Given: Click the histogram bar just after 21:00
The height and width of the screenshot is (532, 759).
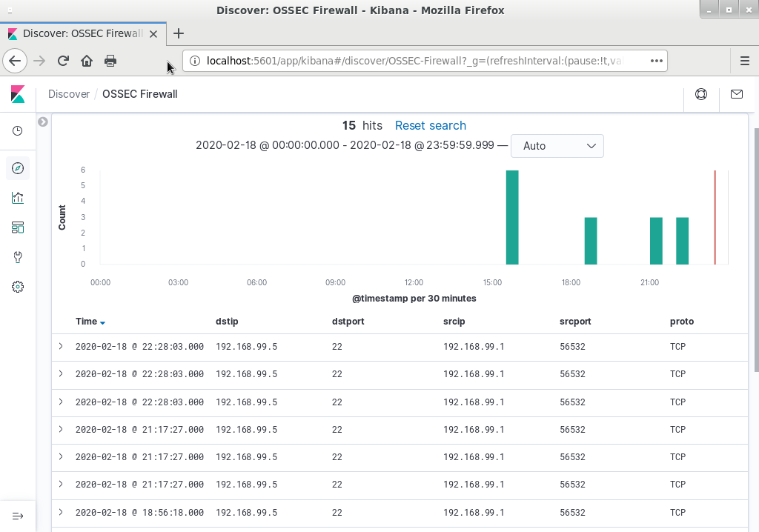Looking at the screenshot, I should coord(656,241).
